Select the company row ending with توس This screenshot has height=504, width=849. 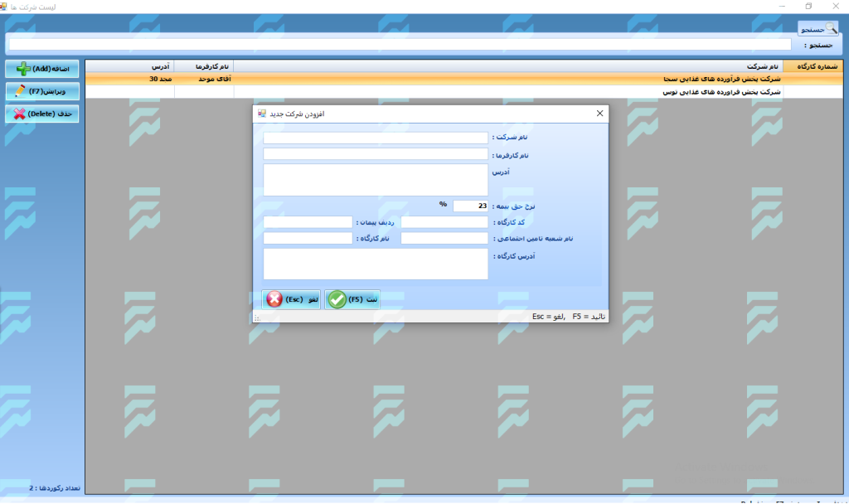click(507, 92)
